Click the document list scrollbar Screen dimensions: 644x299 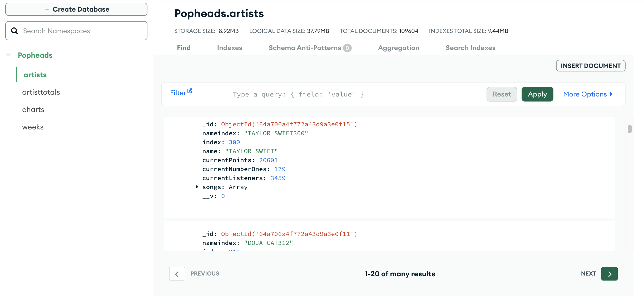pos(629,129)
